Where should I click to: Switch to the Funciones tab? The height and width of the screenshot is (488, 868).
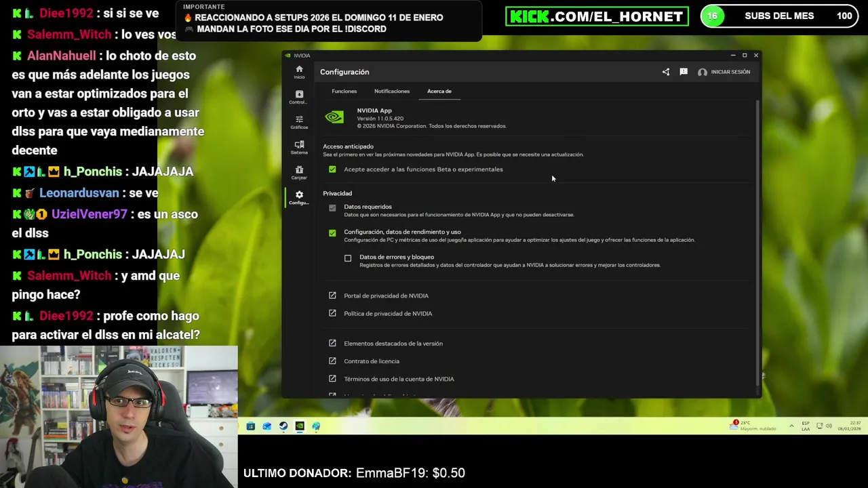pyautogui.click(x=344, y=91)
